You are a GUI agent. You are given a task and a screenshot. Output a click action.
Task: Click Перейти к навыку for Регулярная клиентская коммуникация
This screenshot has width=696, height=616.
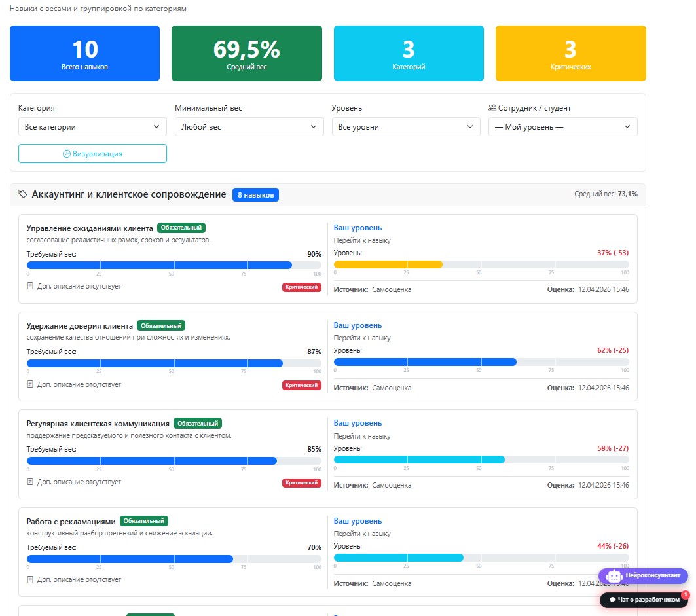(x=362, y=436)
